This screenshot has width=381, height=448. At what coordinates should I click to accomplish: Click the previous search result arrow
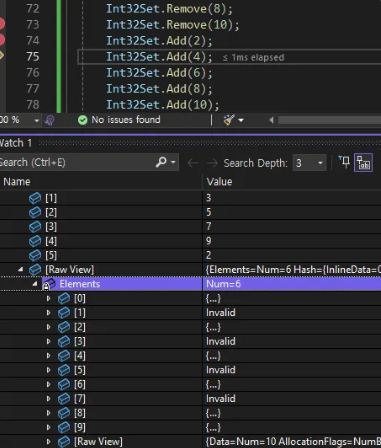(193, 163)
